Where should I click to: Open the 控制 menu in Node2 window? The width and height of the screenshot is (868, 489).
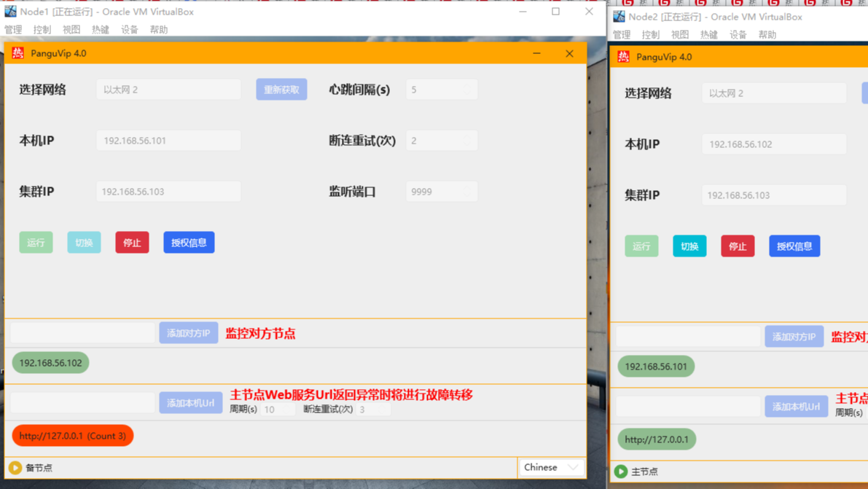pos(651,34)
